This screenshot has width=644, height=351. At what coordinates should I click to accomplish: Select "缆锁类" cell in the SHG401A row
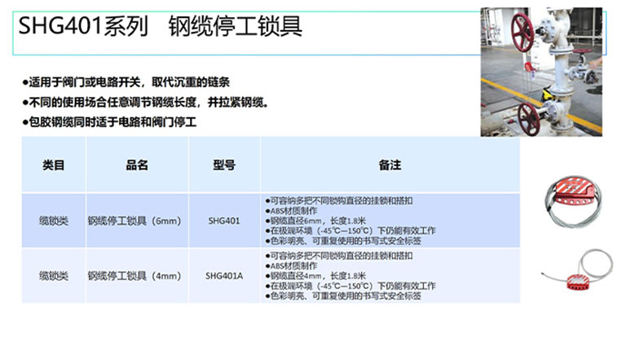54,276
